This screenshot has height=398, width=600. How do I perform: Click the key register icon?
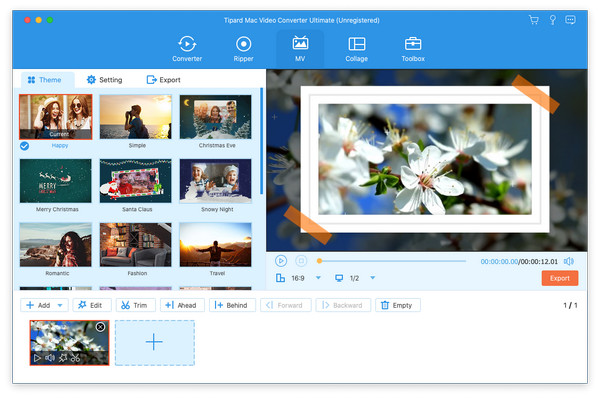552,20
